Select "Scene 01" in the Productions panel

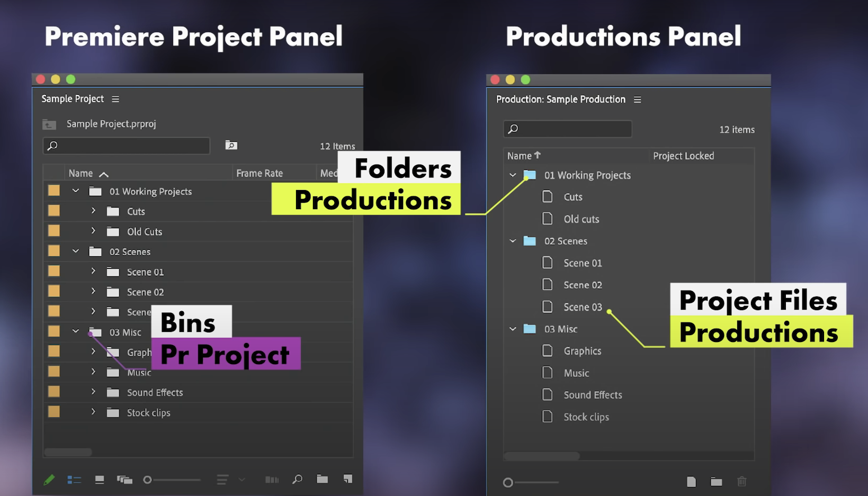583,263
